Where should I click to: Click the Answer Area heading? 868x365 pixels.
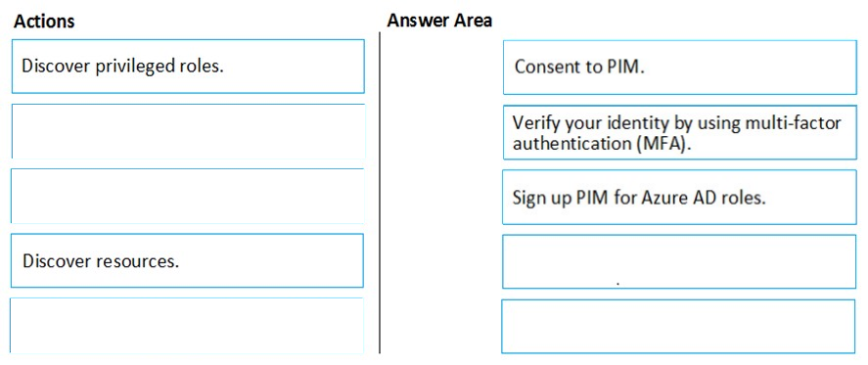pos(439,21)
